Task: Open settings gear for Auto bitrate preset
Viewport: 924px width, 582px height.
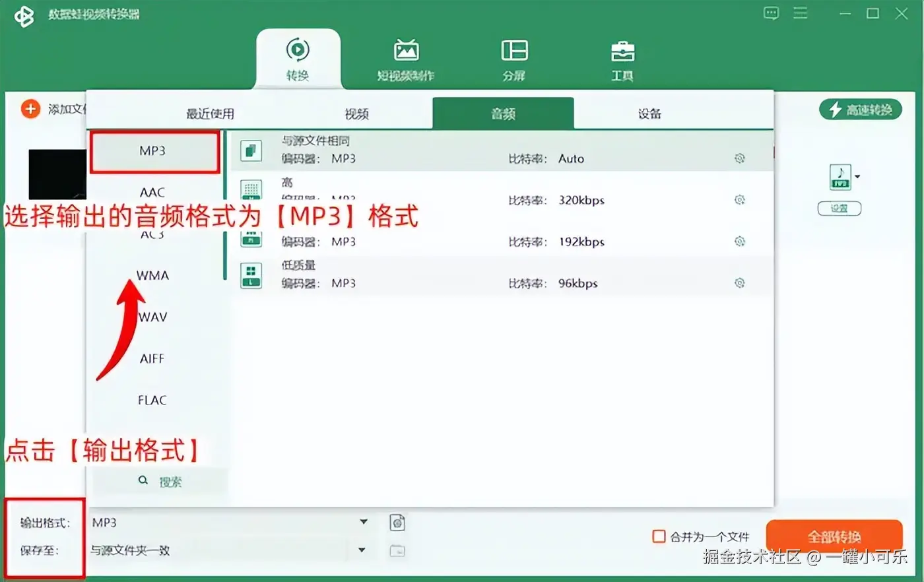Action: [x=740, y=158]
